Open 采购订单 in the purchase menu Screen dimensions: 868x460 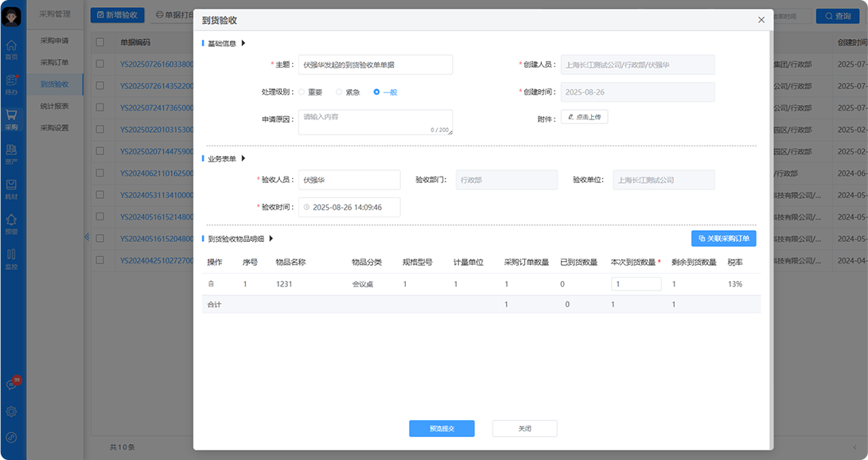point(54,62)
